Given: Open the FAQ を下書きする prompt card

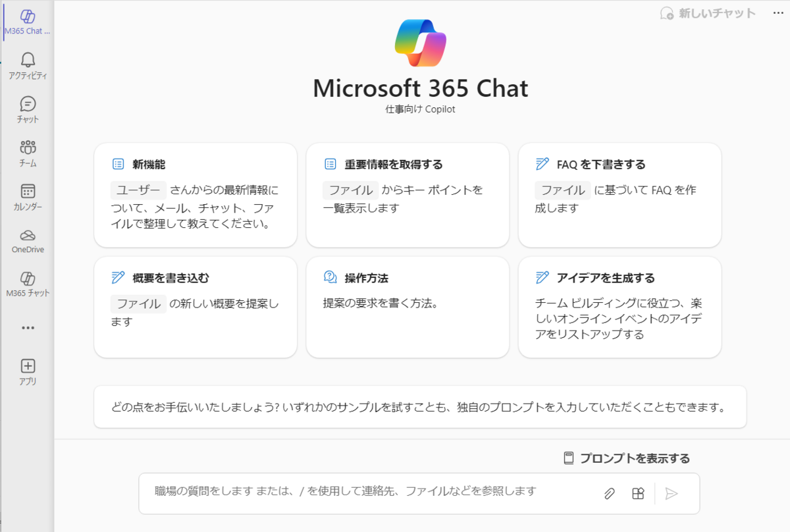Looking at the screenshot, I should coord(619,195).
